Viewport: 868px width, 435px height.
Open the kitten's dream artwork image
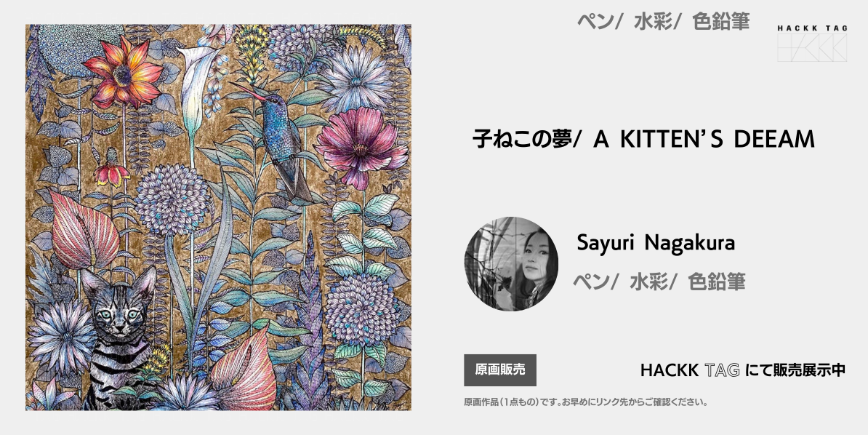[x=218, y=217]
